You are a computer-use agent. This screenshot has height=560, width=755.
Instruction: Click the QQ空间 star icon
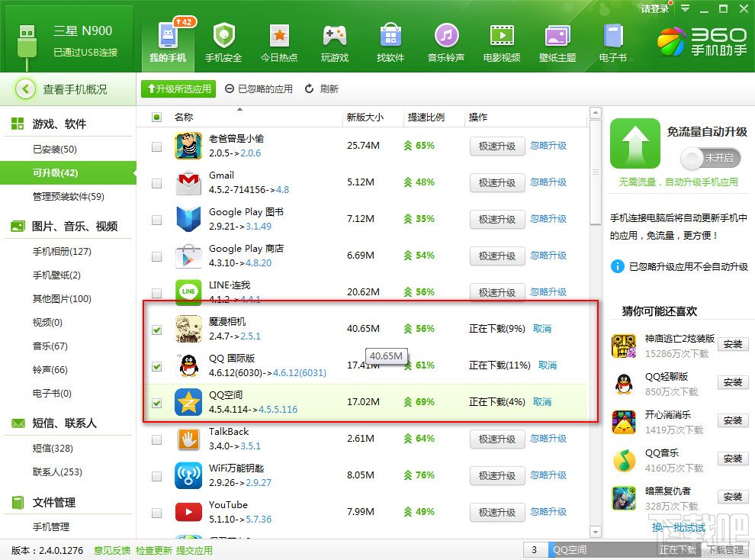tap(188, 402)
